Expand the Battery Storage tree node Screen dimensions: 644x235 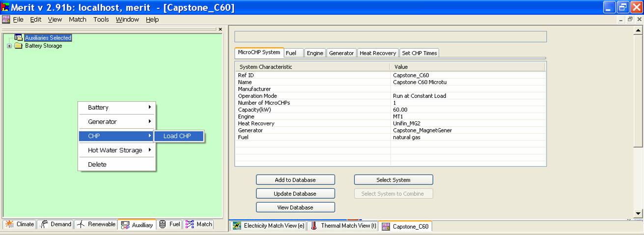(9, 46)
